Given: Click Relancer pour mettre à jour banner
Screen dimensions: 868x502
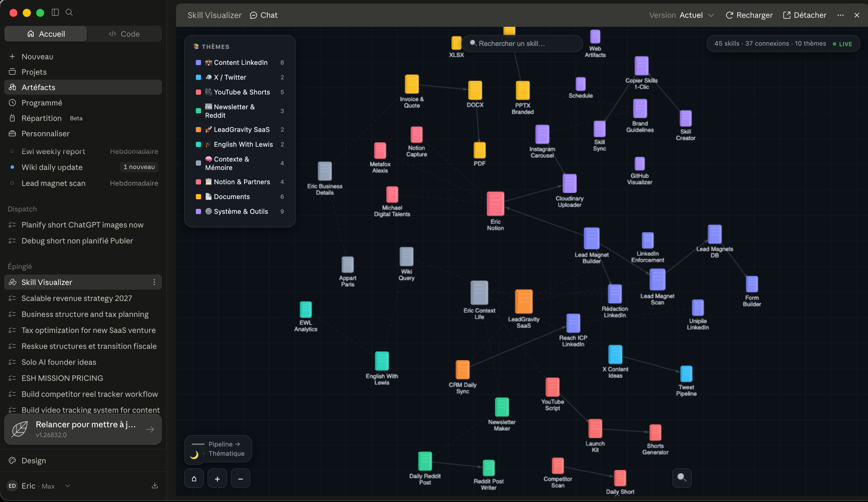Looking at the screenshot, I should coord(82,429).
